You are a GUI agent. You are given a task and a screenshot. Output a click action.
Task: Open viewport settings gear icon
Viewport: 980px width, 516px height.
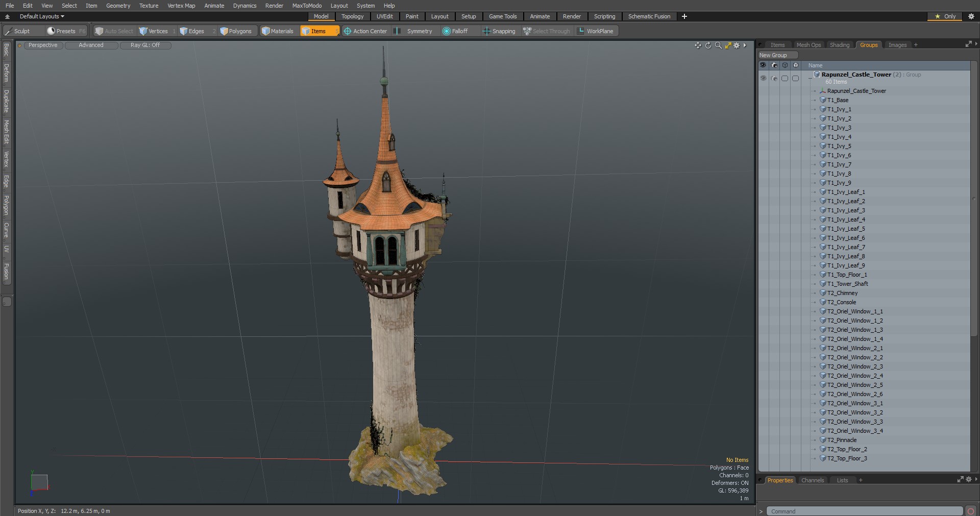click(737, 45)
